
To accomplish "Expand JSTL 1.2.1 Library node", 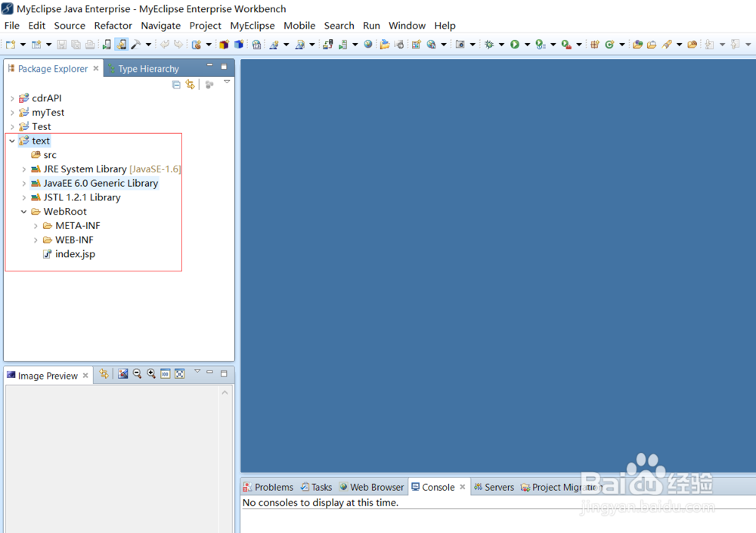I will tap(23, 197).
